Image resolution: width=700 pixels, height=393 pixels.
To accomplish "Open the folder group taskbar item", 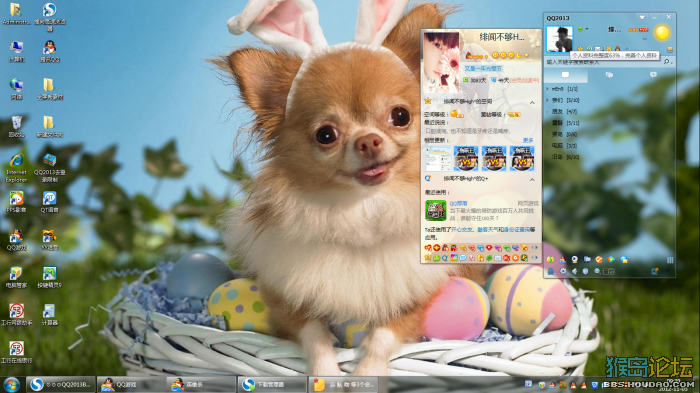I will coord(343,385).
